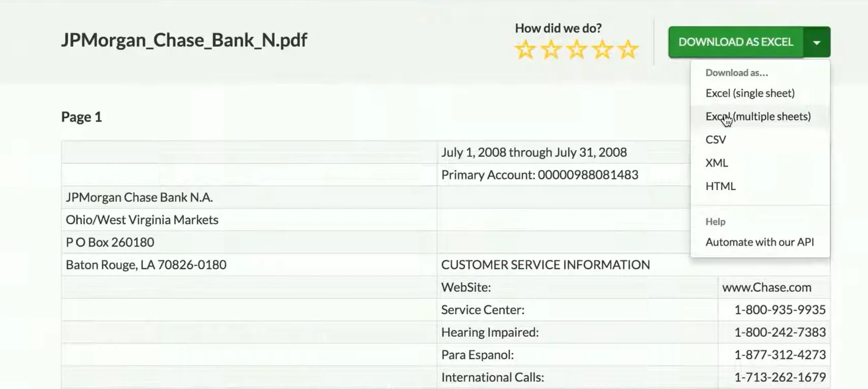Pick XML from the download menu
868x389 pixels.
716,163
